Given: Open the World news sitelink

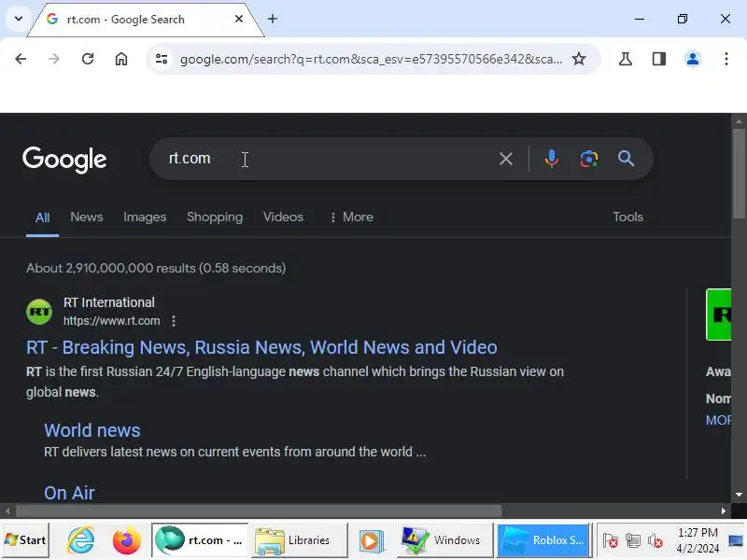Looking at the screenshot, I should pyautogui.click(x=92, y=430).
